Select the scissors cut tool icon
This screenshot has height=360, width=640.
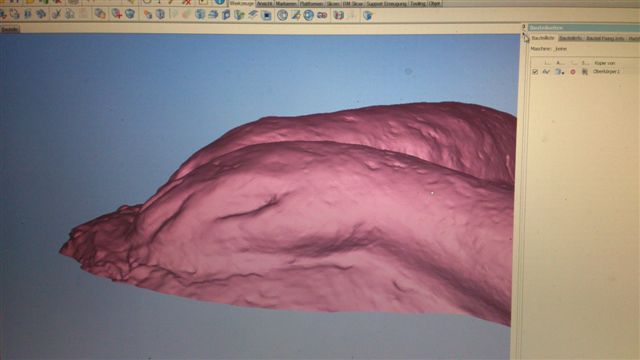coord(56,15)
